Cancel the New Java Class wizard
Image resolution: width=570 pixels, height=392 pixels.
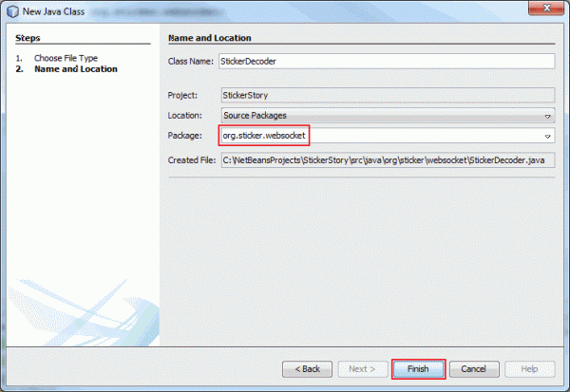pyautogui.click(x=474, y=369)
